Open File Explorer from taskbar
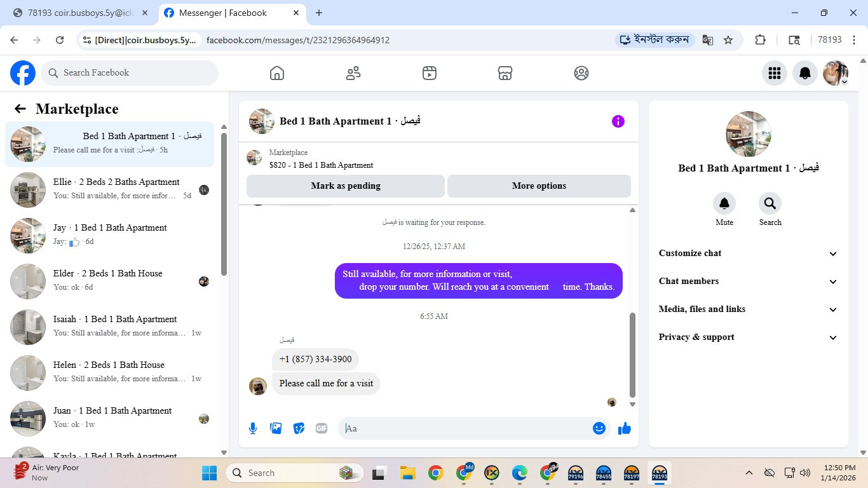The width and height of the screenshot is (868, 488). 407,473
